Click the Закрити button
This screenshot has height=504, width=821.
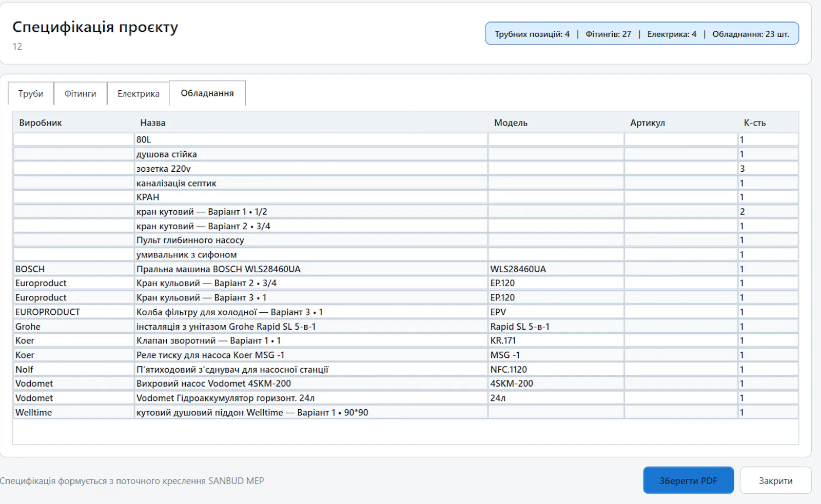click(775, 480)
